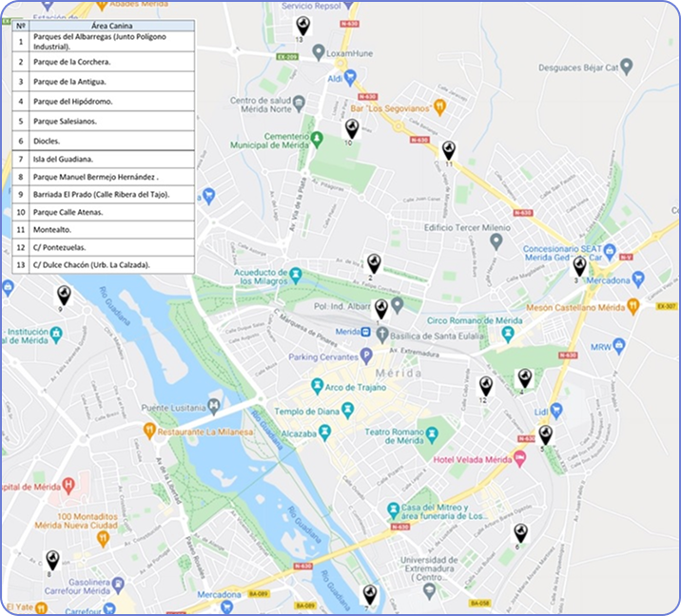Click the Arco de Trajano pin
Image resolution: width=681 pixels, height=616 pixels.
point(318,386)
